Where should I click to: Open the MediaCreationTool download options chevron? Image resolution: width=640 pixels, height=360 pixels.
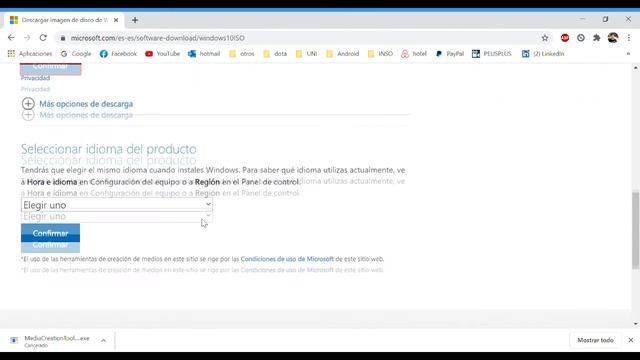[x=103, y=340]
